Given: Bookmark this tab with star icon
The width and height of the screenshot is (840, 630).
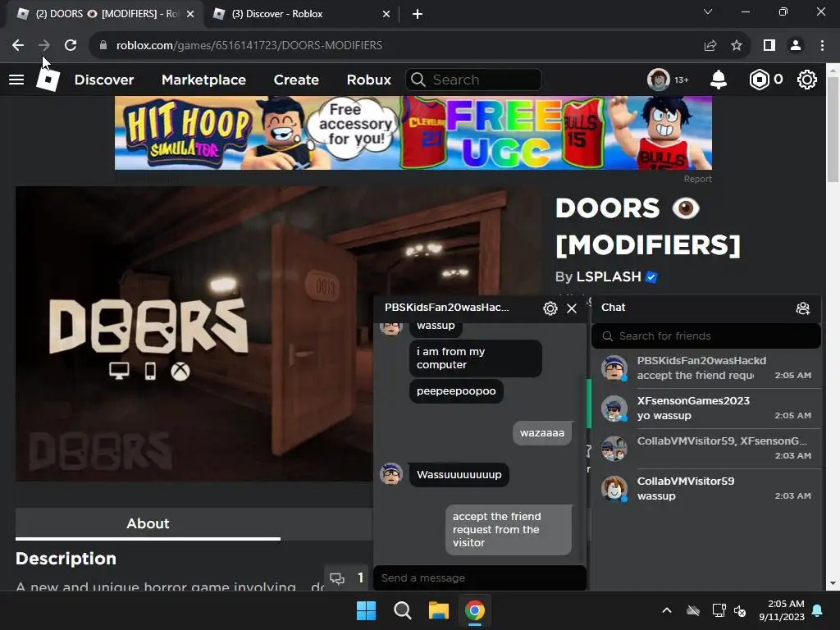Looking at the screenshot, I should pos(737,45).
